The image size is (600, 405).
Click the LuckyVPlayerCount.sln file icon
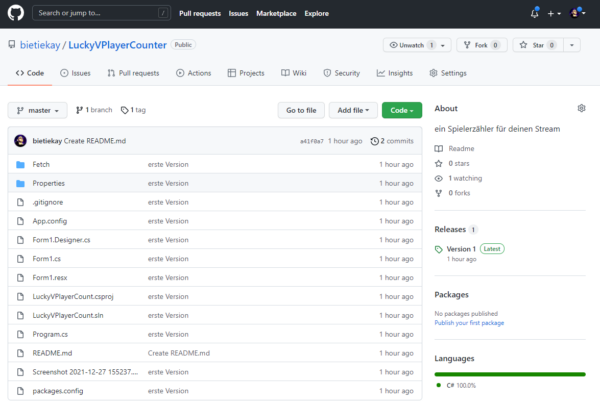click(x=20, y=315)
